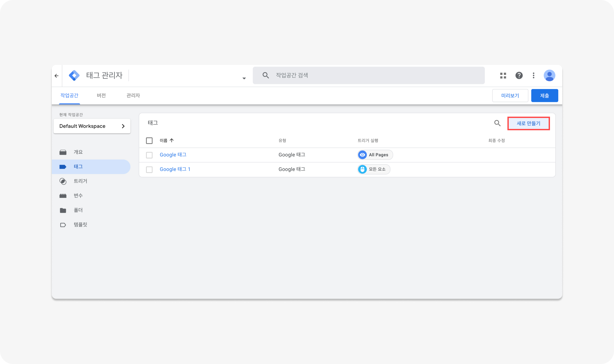Open 트리거 in the sidebar
Screen dimensions: 614x364
point(91,181)
